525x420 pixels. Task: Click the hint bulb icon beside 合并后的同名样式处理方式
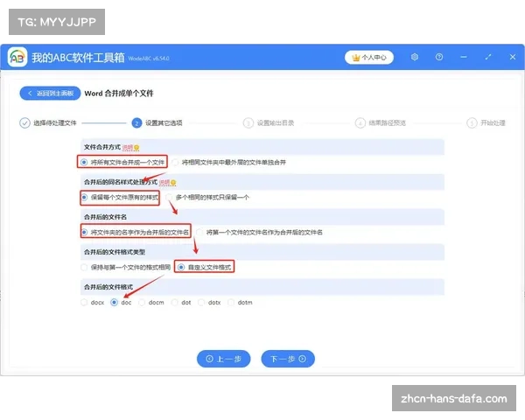pyautogui.click(x=173, y=183)
